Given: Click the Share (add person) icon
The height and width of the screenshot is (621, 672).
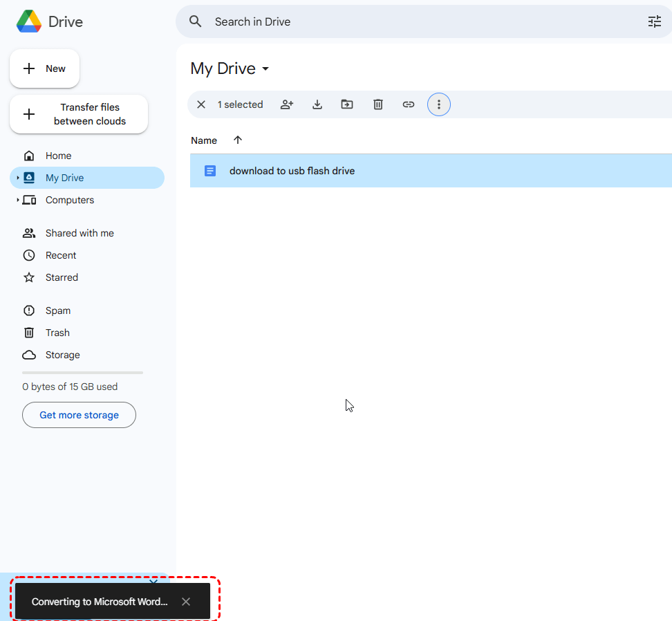Looking at the screenshot, I should pyautogui.click(x=287, y=104).
